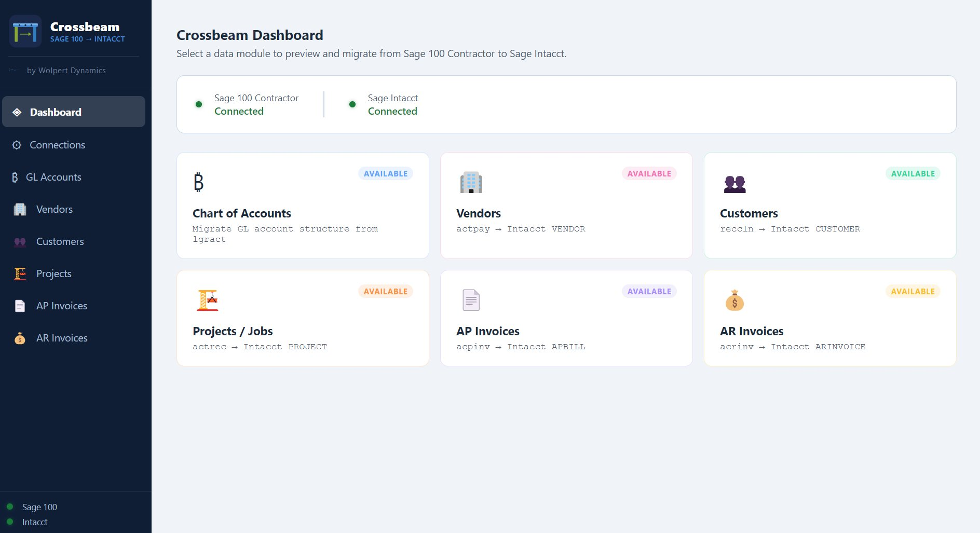Image resolution: width=980 pixels, height=533 pixels.
Task: Click 'by Wolpert Dynamics' sidebar text
Action: [x=66, y=71]
